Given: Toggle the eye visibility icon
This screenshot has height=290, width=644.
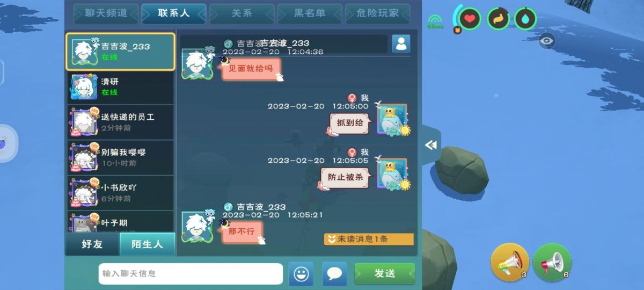Looking at the screenshot, I should [546, 40].
